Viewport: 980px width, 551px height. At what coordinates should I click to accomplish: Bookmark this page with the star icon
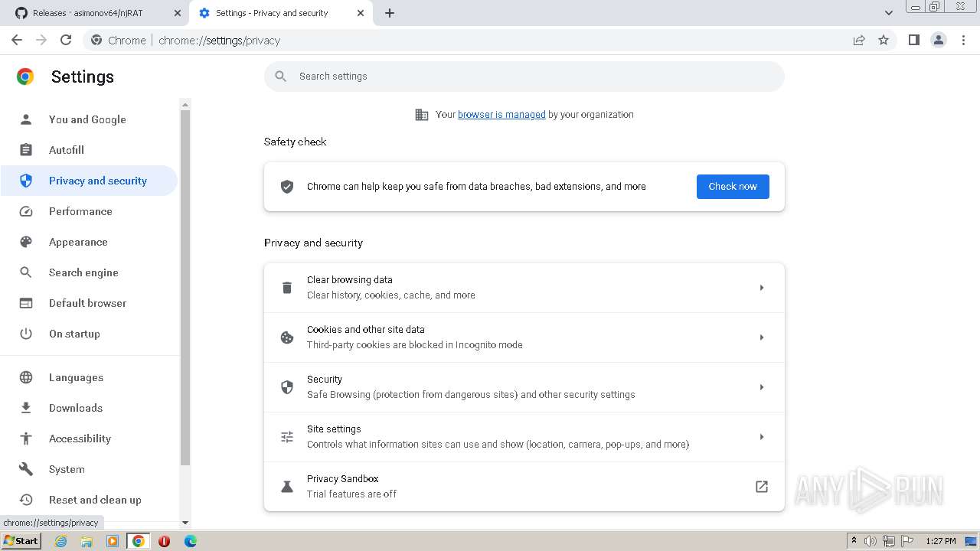pos(884,40)
